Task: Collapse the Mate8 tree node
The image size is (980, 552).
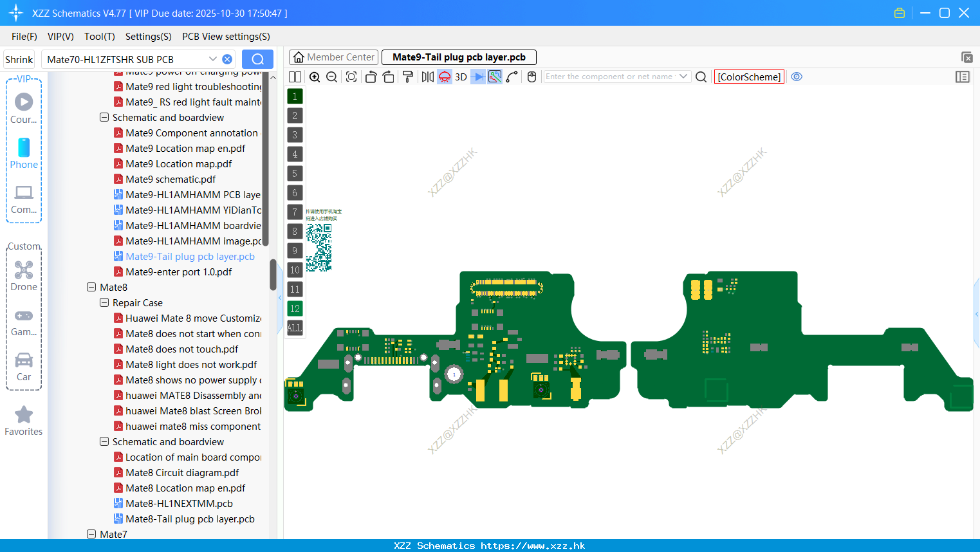Action: [x=91, y=288]
